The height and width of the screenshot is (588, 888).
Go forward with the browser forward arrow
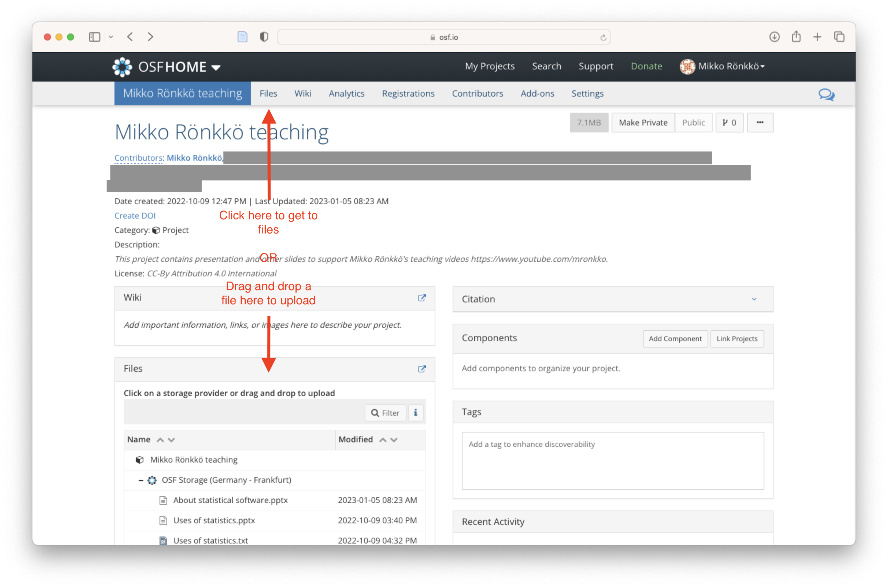coord(150,37)
